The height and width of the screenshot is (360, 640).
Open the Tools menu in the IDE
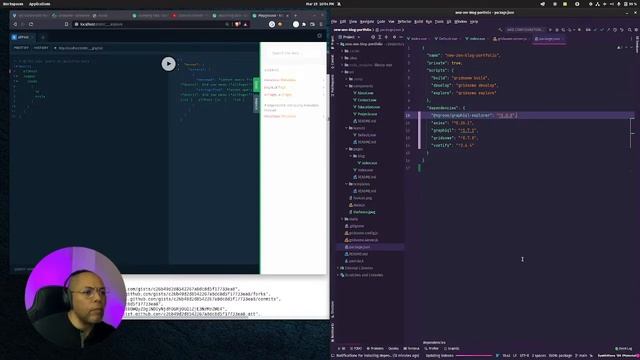439,21
